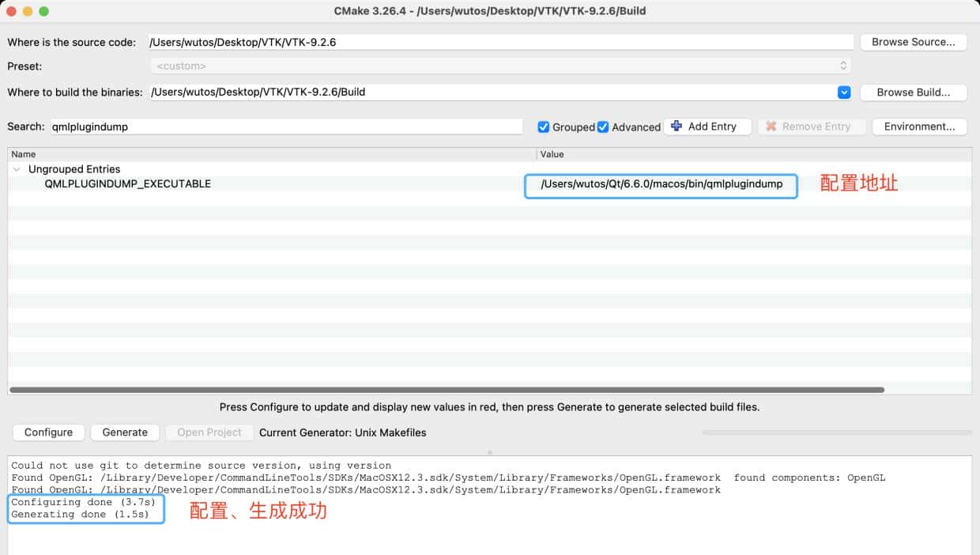Open the Preset combo box
The image size is (980, 555).
[x=498, y=66]
